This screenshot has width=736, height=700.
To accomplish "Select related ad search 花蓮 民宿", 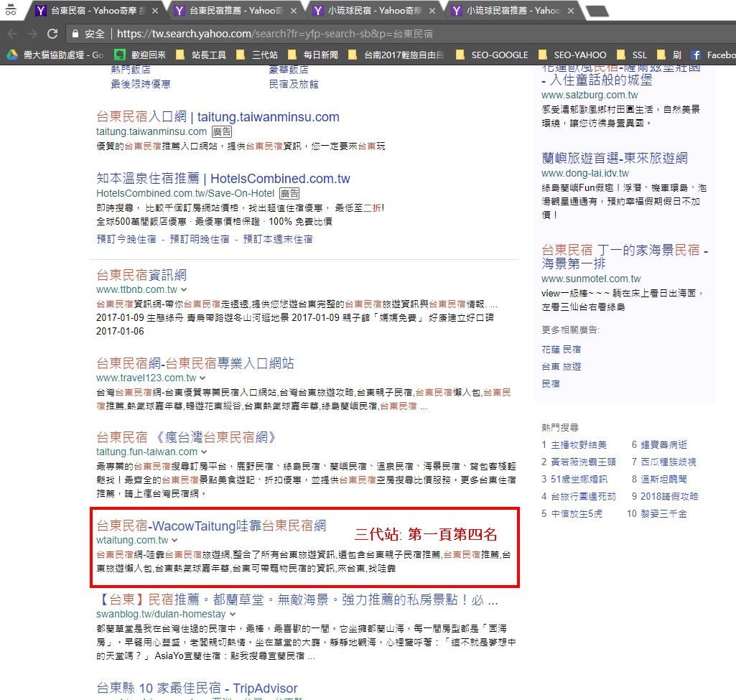I will [x=561, y=350].
